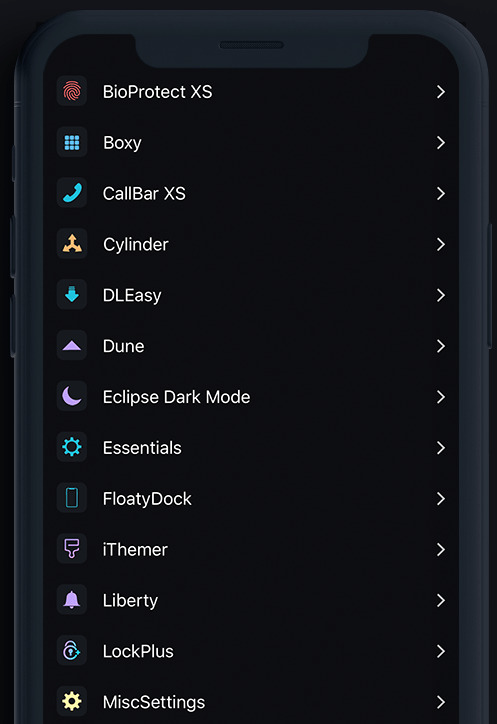Expand the FloatyDock row chevron
497x724 pixels.
[441, 498]
